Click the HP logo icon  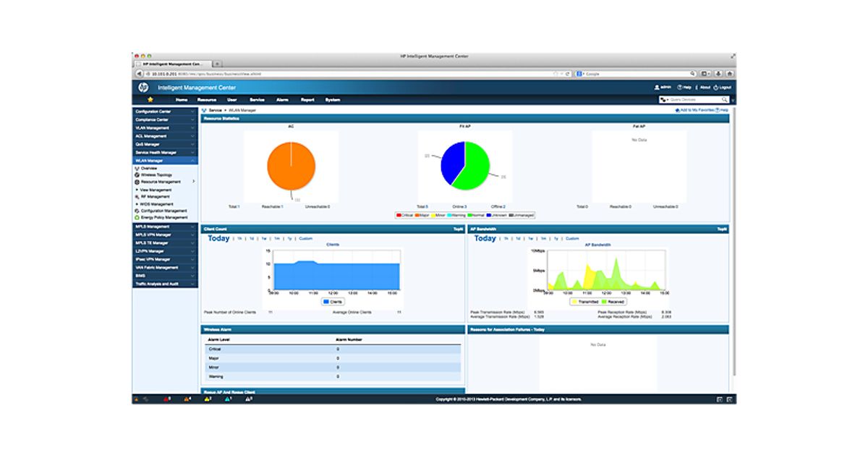coord(143,87)
